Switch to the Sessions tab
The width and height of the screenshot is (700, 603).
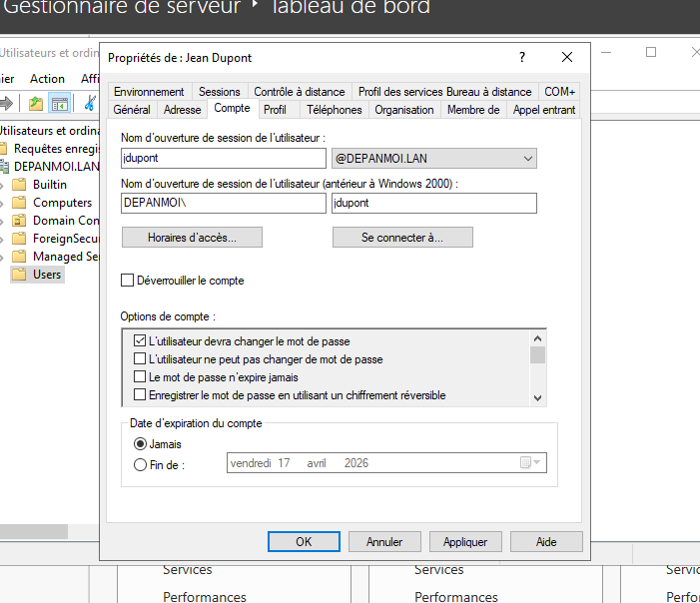coord(220,92)
